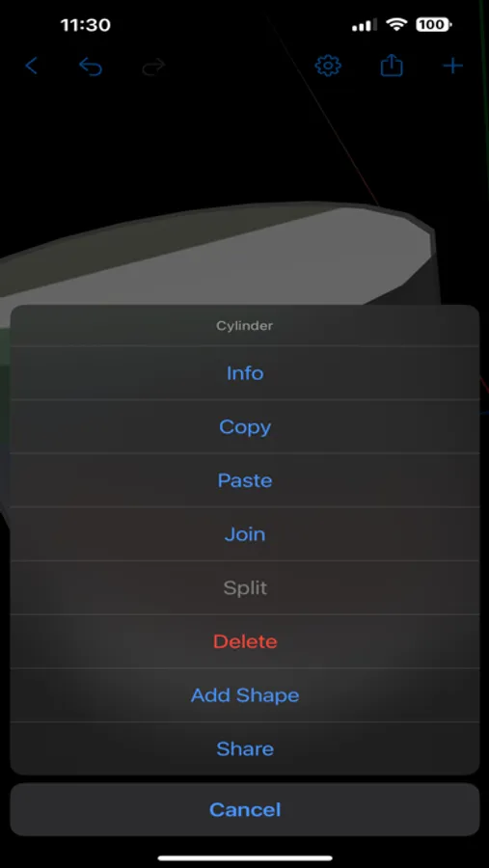Select the Paste option
The width and height of the screenshot is (489, 868).
pos(245,480)
